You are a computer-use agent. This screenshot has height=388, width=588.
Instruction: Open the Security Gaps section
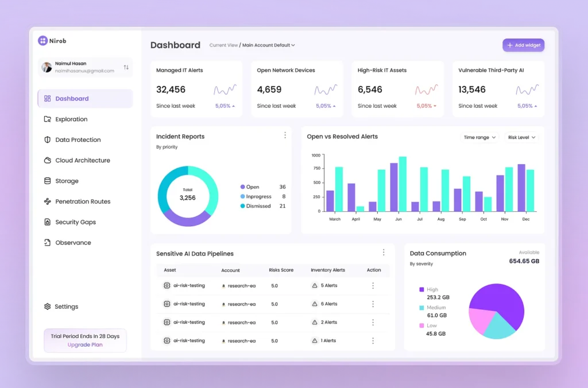point(75,222)
